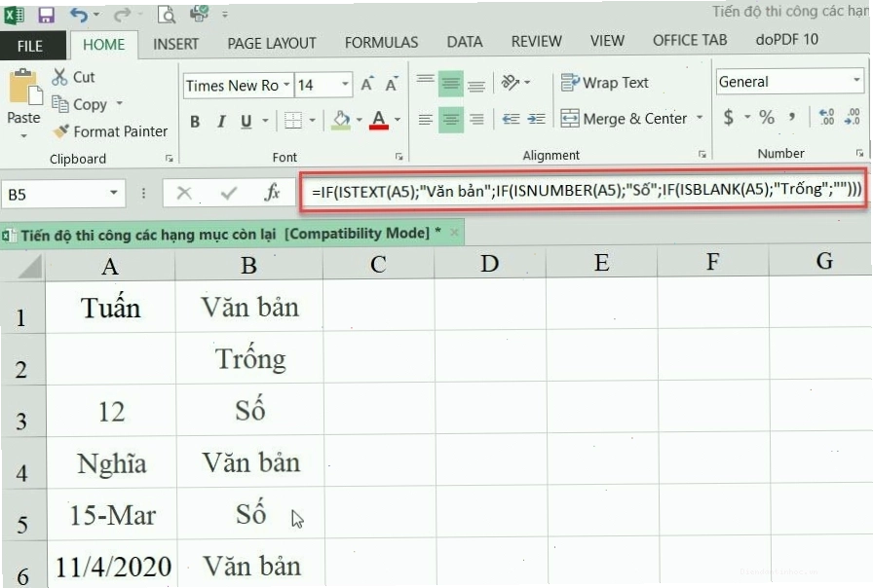
Task: Undo the last action
Action: [x=79, y=15]
